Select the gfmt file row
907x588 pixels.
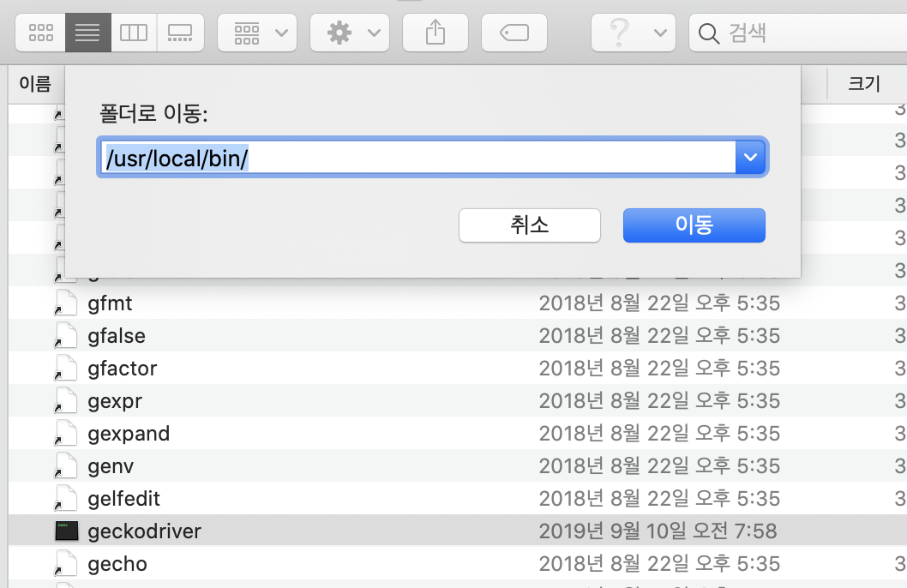(458, 303)
